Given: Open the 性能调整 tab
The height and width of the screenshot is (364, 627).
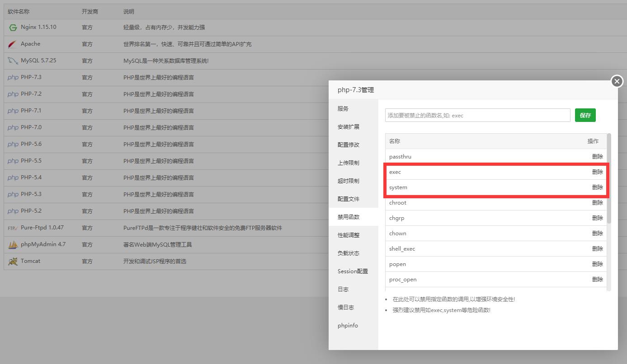Looking at the screenshot, I should point(354,235).
